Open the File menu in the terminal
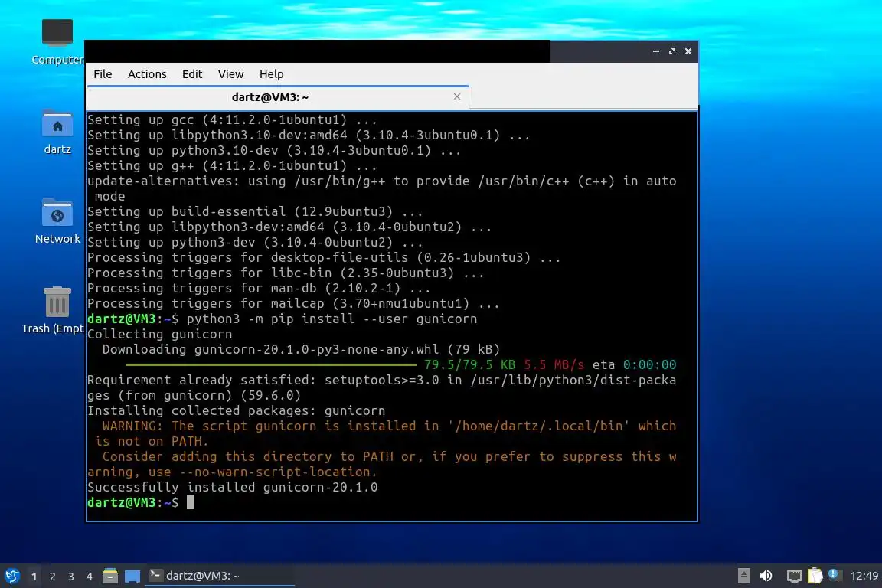This screenshot has width=882, height=588. tap(103, 74)
